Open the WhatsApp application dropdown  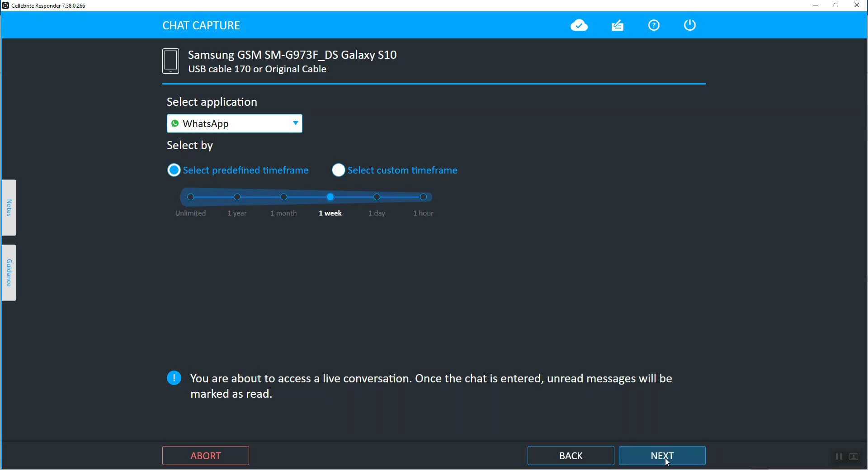click(x=235, y=123)
